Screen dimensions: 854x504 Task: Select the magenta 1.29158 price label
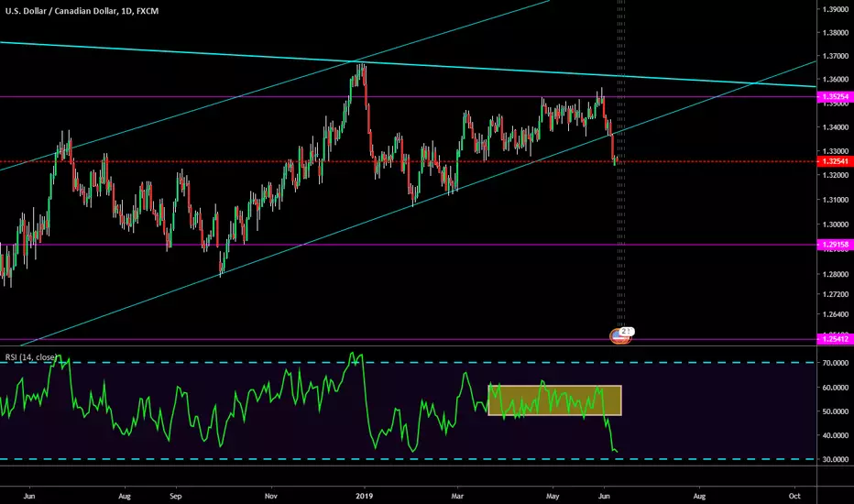836,246
